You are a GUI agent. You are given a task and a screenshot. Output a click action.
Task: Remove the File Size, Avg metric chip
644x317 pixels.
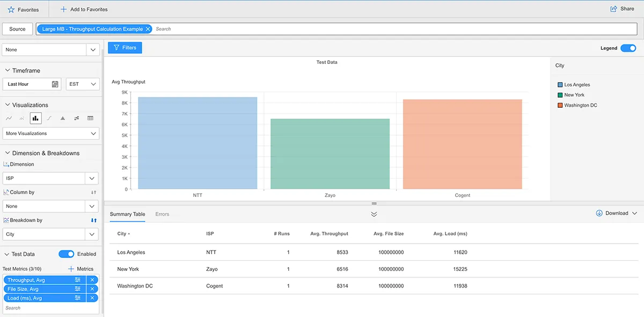click(92, 289)
